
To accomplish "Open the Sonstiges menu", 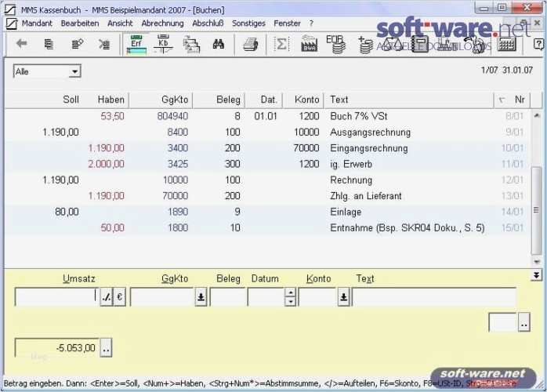I will (248, 24).
